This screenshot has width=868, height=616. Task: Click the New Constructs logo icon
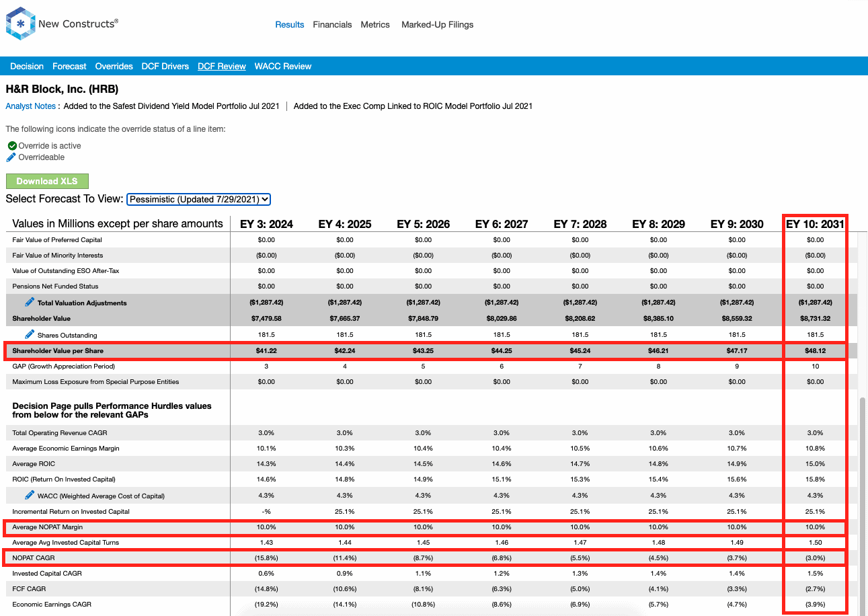(x=20, y=24)
